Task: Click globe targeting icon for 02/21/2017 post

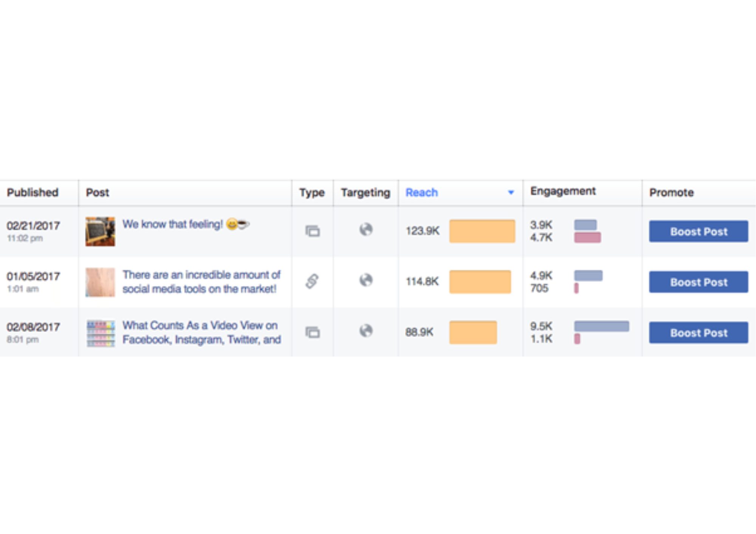Action: (x=366, y=229)
